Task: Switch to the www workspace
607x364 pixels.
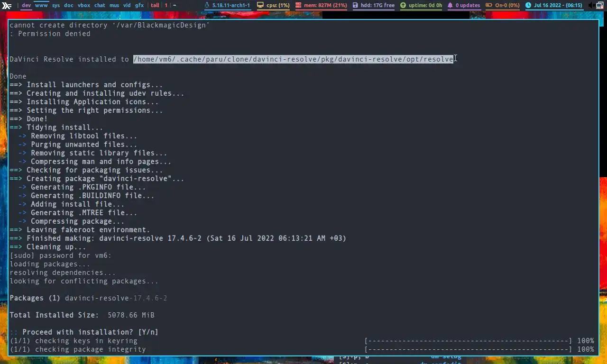Action: tap(41, 6)
